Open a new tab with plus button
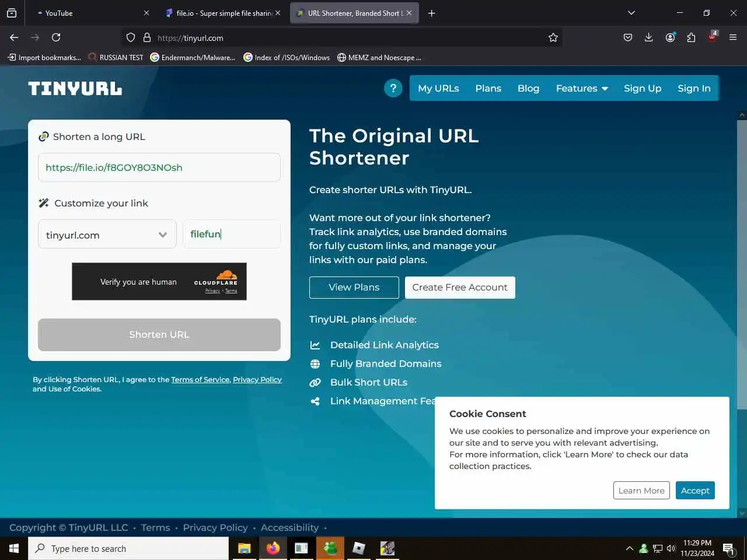Viewport: 747px width, 560px height. tap(431, 13)
